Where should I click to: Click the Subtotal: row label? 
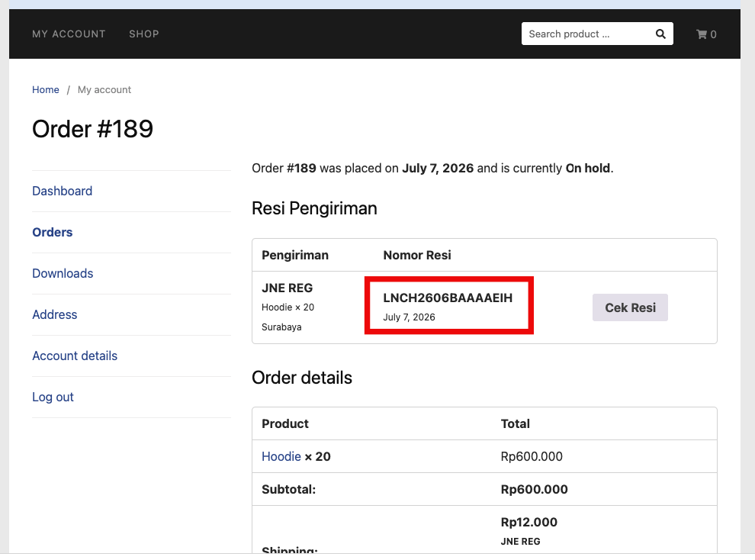point(288,489)
